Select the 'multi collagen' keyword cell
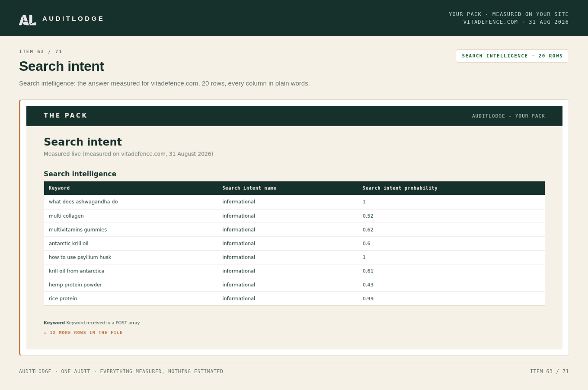 pyautogui.click(x=66, y=216)
